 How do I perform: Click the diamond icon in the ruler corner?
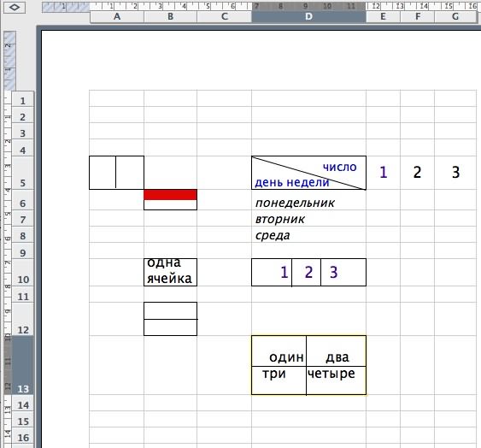(x=15, y=7)
